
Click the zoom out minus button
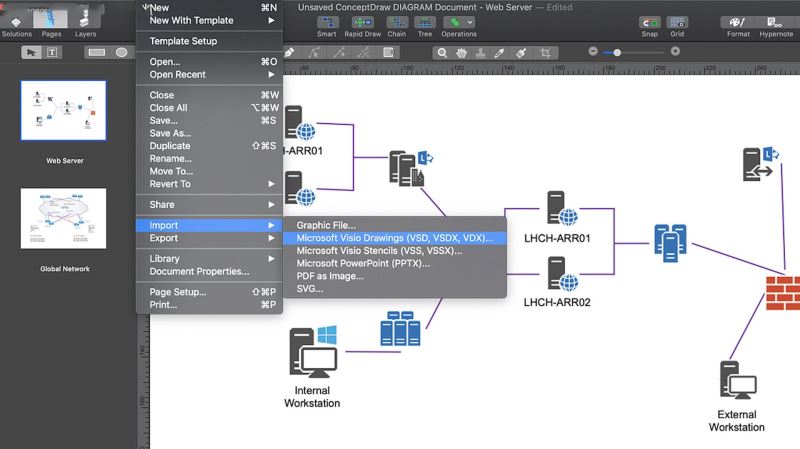click(x=593, y=51)
